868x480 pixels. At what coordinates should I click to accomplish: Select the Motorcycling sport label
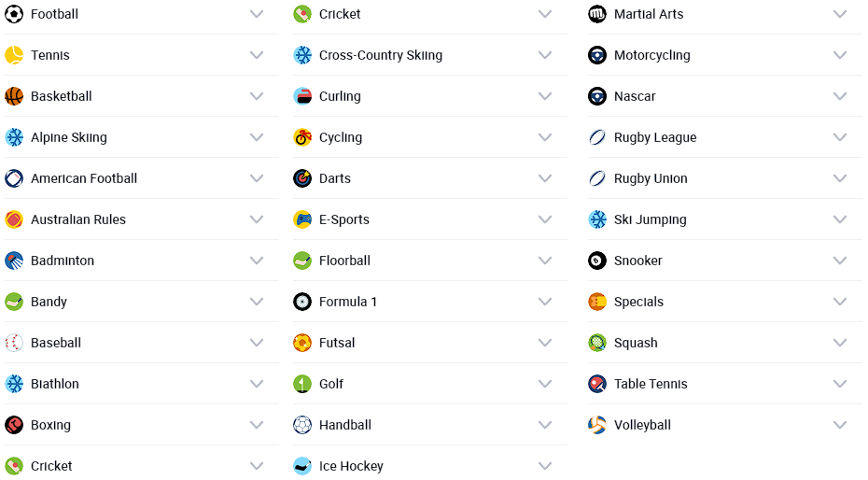[652, 55]
